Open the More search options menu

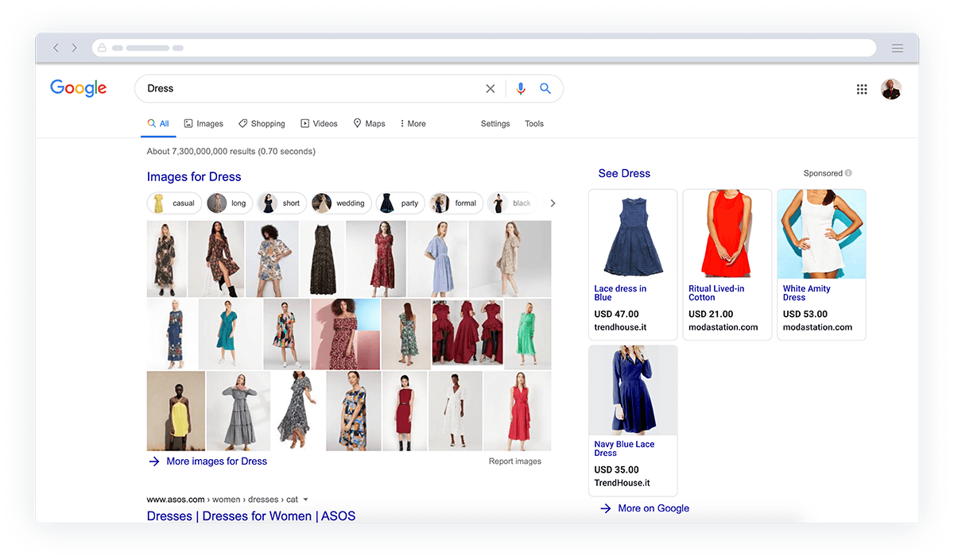413,124
